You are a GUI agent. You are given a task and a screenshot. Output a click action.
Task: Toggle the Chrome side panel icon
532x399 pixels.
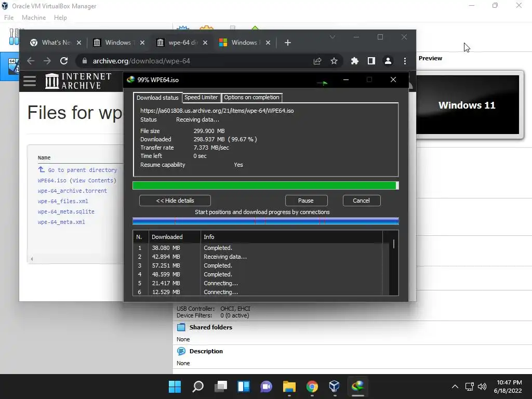point(371,61)
